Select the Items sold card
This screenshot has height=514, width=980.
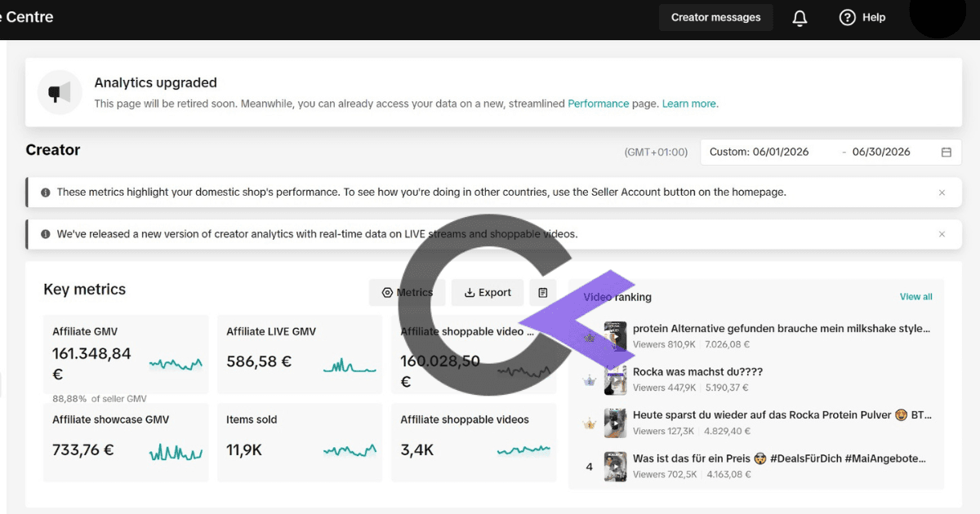(x=300, y=442)
